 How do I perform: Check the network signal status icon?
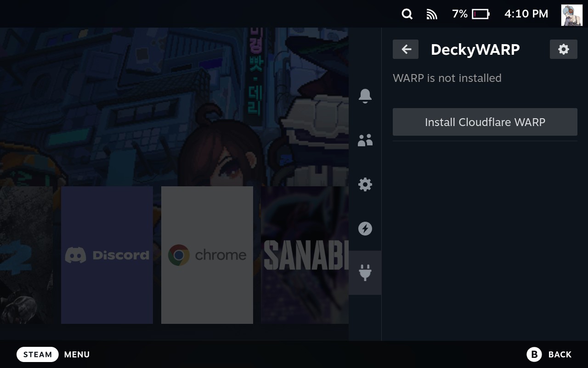pyautogui.click(x=432, y=14)
